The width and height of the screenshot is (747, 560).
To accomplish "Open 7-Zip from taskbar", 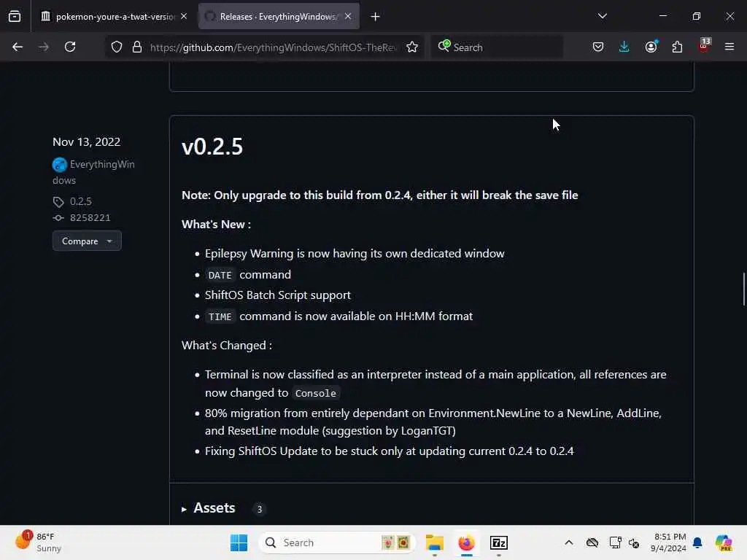I will pos(499,542).
